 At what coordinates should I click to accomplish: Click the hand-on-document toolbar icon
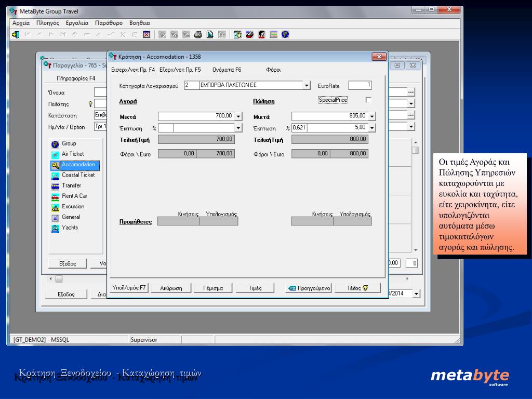point(237,34)
